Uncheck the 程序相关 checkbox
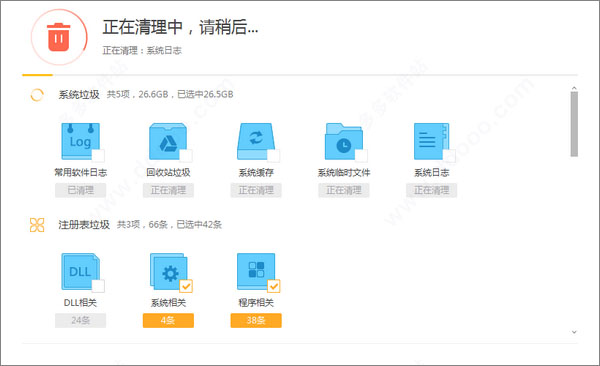Viewport: 600px width, 366px height. 274,286
